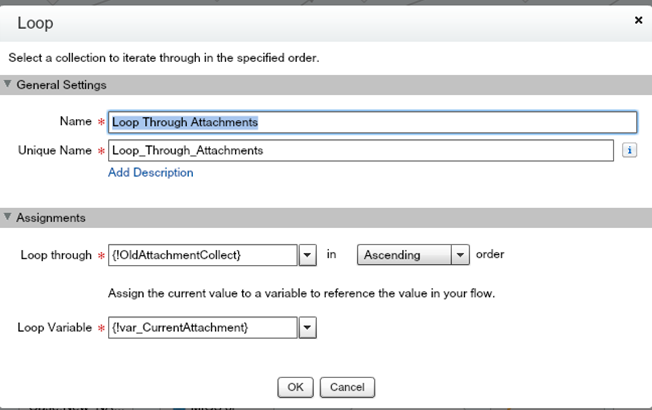Open the Loop through collection dropdown arrow
This screenshot has height=410, width=652.
307,255
